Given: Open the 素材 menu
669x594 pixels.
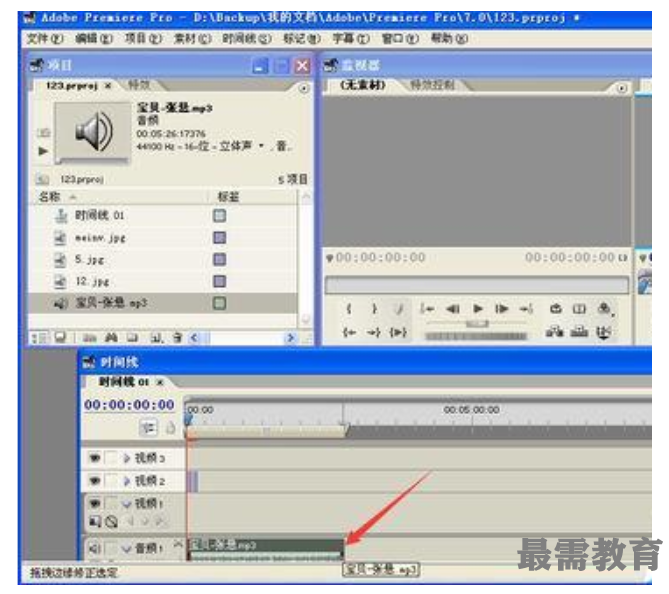Looking at the screenshot, I should (x=192, y=38).
